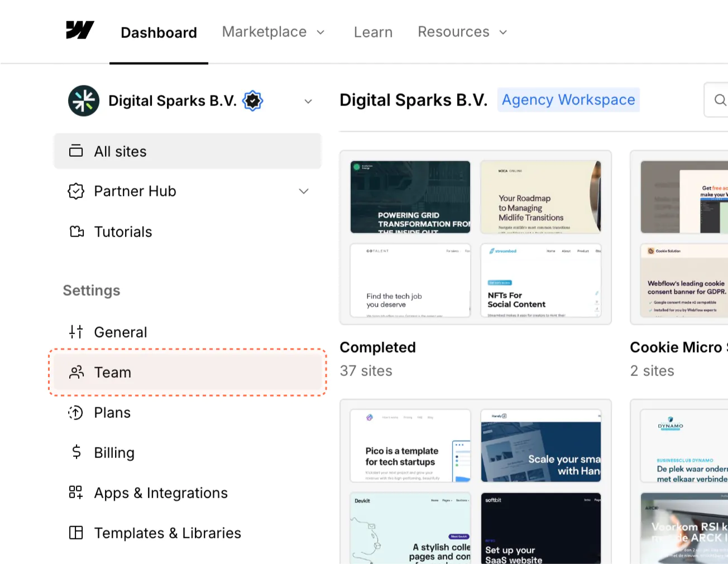Image resolution: width=728 pixels, height=564 pixels.
Task: Click the softbit SaaS website thumbnail
Action: click(x=541, y=528)
